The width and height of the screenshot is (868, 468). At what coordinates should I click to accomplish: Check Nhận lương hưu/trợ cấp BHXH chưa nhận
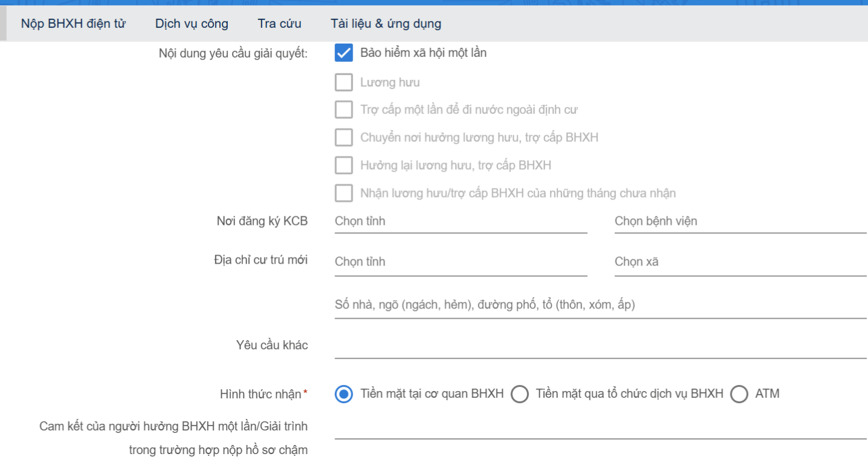pos(343,193)
